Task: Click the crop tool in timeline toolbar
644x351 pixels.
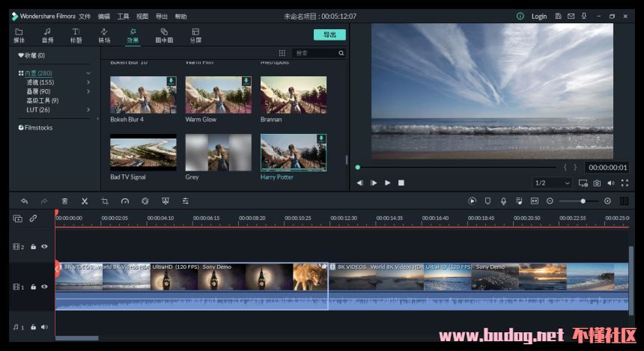Action: [105, 201]
